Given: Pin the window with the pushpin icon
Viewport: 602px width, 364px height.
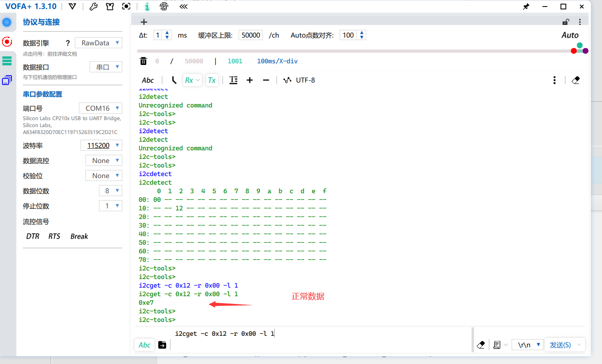Looking at the screenshot, I should 526,7.
